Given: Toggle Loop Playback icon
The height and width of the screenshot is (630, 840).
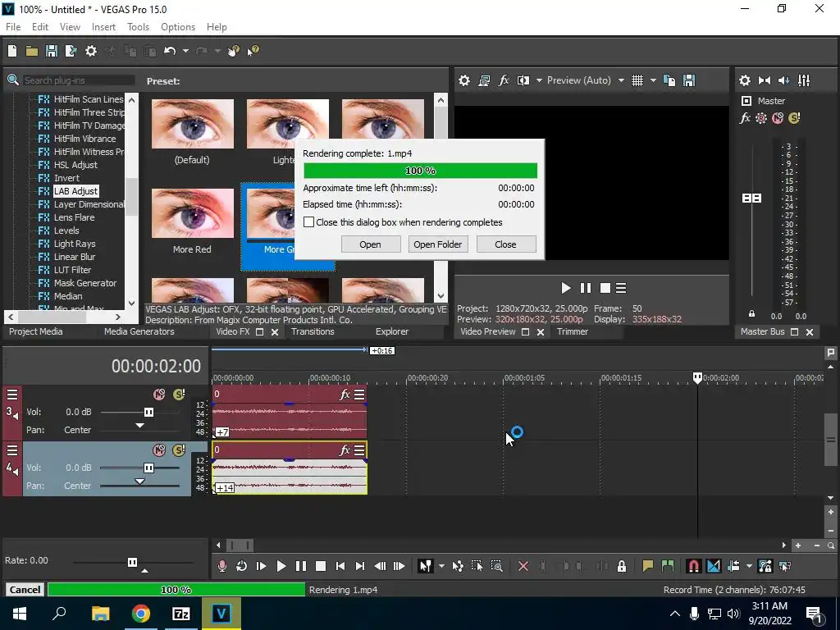Looking at the screenshot, I should point(242,566).
